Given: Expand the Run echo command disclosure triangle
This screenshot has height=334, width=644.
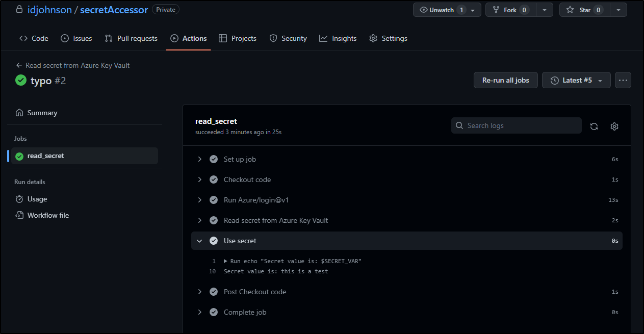Looking at the screenshot, I should (x=225, y=261).
